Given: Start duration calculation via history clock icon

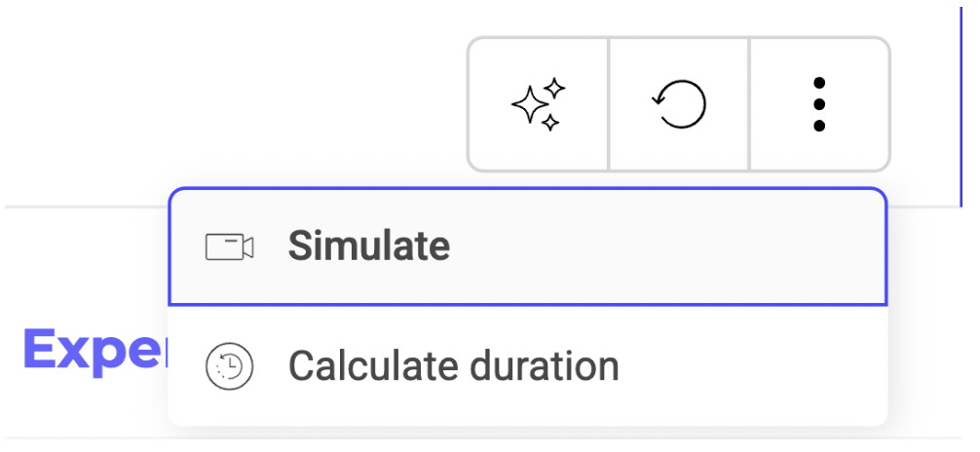Looking at the screenshot, I should tap(229, 365).
